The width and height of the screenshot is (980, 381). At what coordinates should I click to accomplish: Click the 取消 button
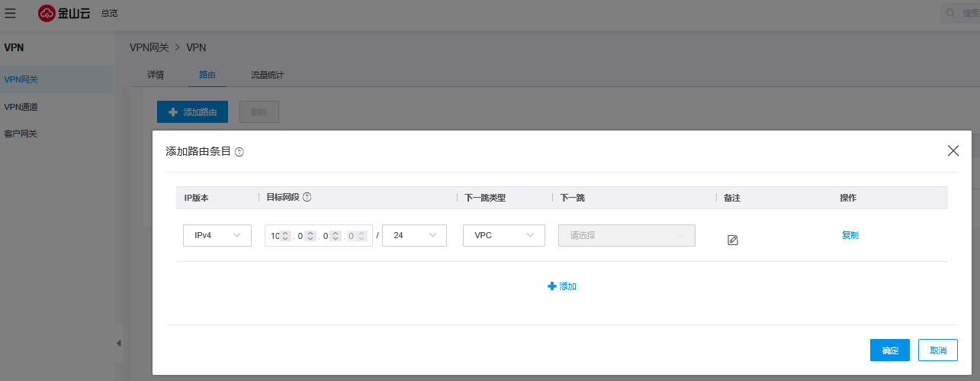(x=937, y=350)
